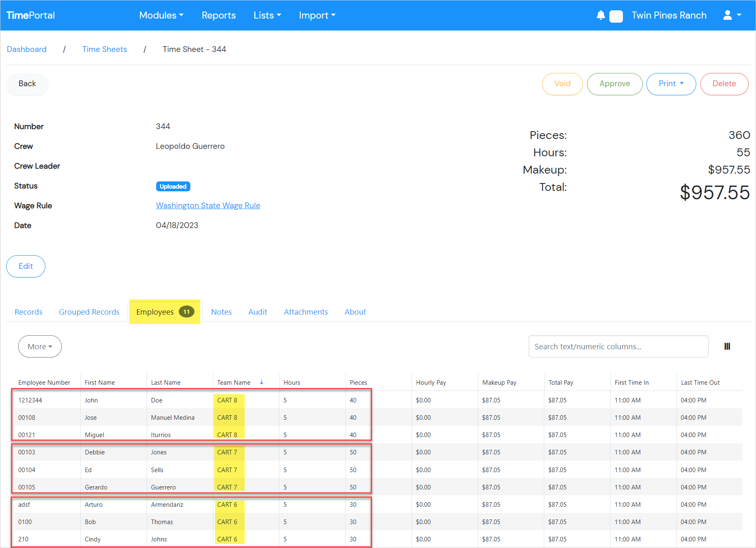The height and width of the screenshot is (548, 756).
Task: Click the TimePortal logo
Action: click(x=30, y=15)
